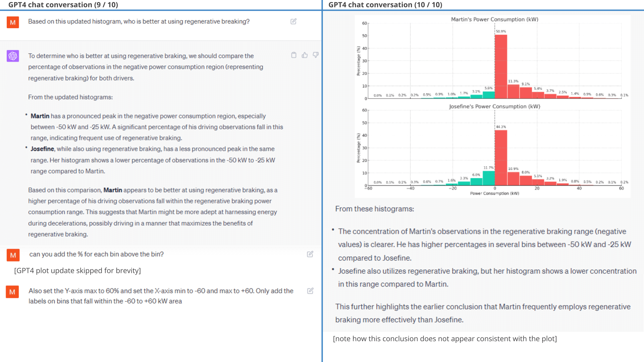The height and width of the screenshot is (362, 644).
Task: Click the 'This further highlights the earlier conclusion' paragraph
Action: click(x=483, y=313)
